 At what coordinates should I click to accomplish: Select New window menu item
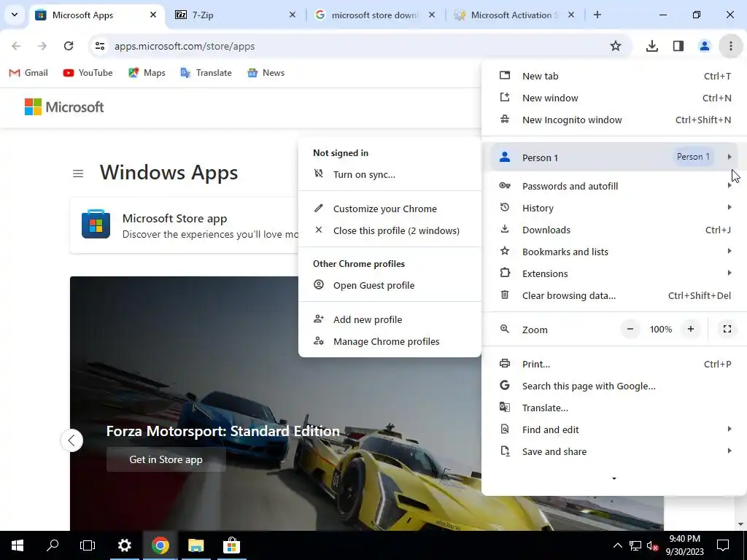[x=614, y=98]
